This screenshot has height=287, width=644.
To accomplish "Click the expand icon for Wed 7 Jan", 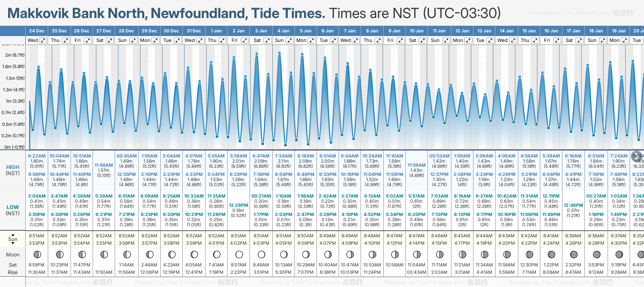I will 355,40.
